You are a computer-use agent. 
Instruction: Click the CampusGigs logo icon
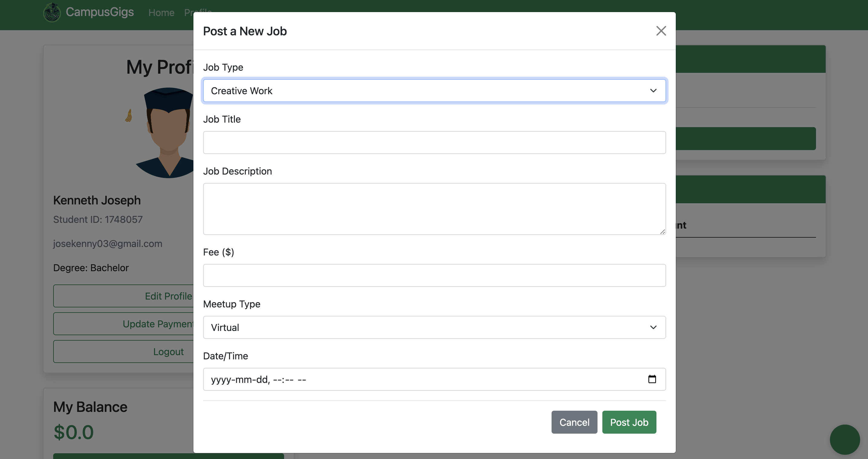pyautogui.click(x=52, y=12)
